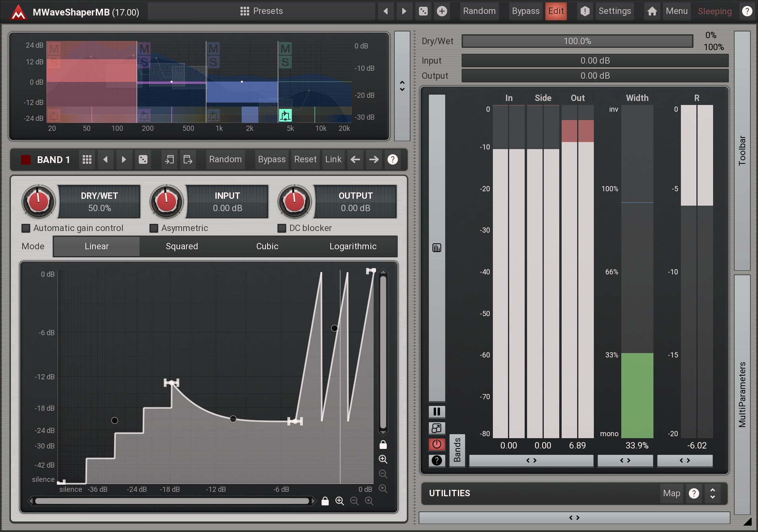Select the Logarithmic mode tab
Image resolution: width=758 pixels, height=532 pixels.
click(353, 247)
